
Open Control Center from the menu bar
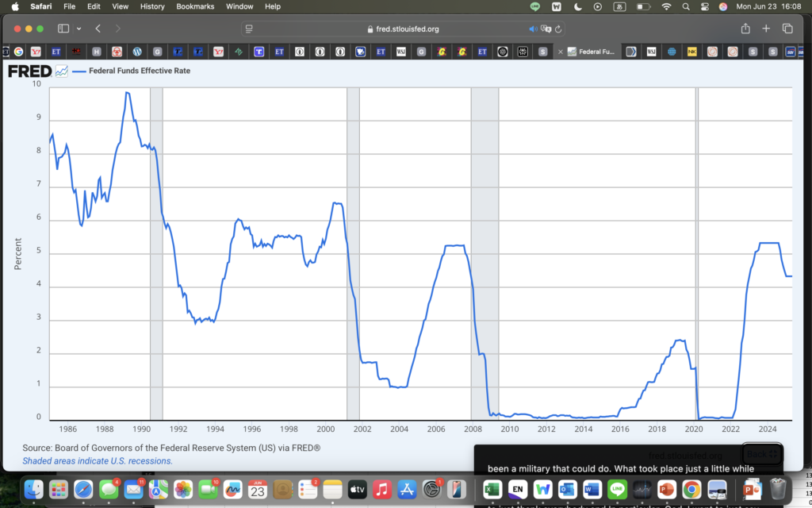click(x=703, y=6)
